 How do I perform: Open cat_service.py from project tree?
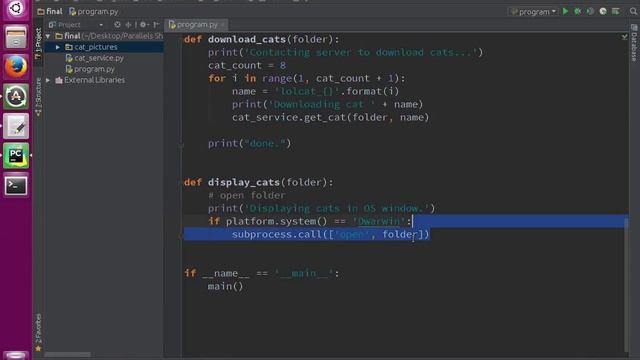95,58
